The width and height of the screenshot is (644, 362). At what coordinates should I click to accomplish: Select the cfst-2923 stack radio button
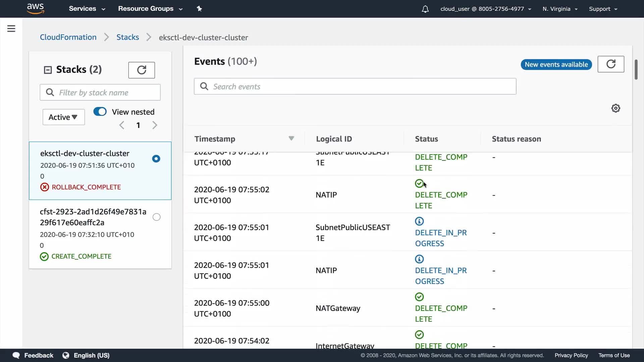pos(156,217)
